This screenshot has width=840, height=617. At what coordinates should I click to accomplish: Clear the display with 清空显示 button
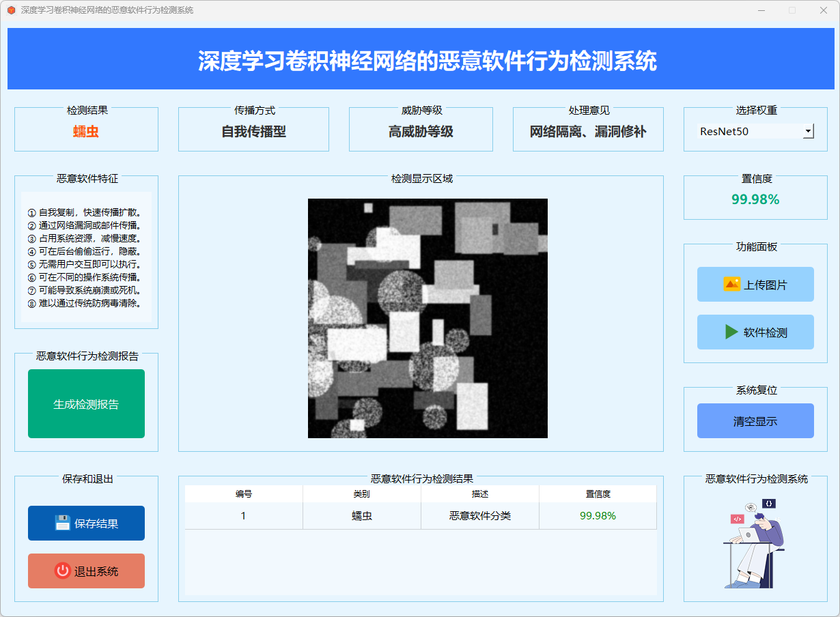[755, 421]
